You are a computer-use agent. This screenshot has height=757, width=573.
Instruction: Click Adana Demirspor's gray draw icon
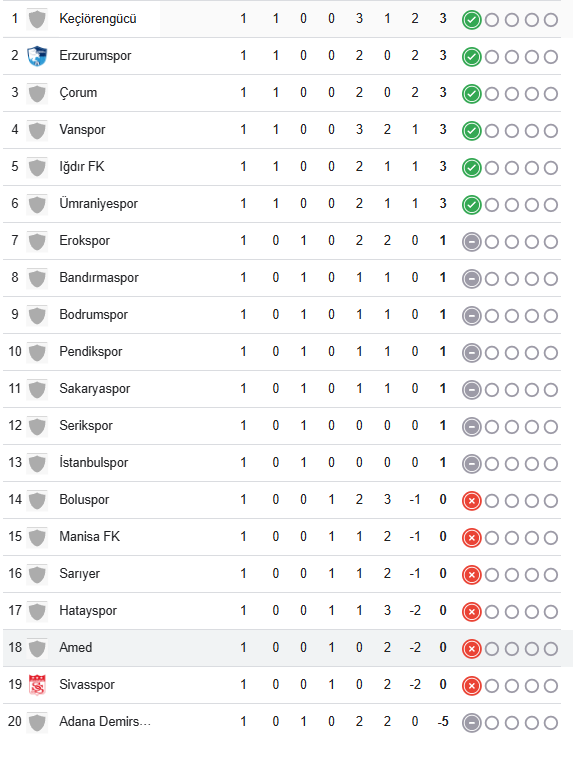472,723
